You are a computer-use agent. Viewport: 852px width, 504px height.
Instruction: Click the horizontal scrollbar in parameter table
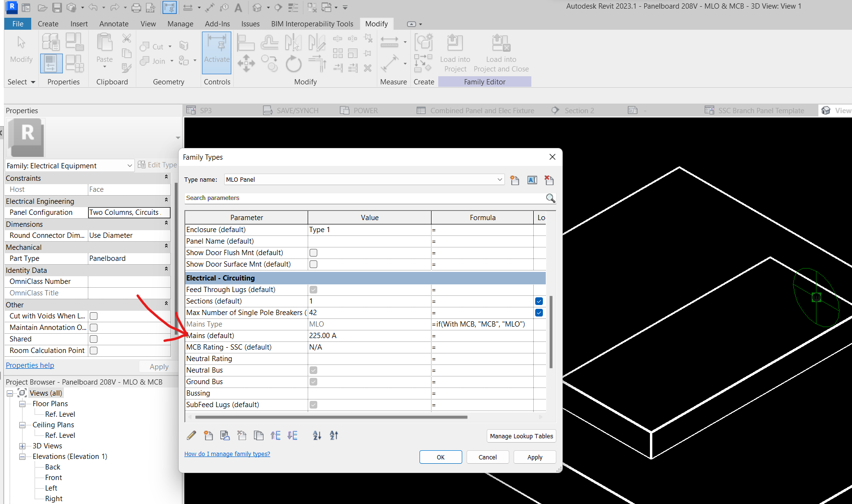(x=331, y=417)
